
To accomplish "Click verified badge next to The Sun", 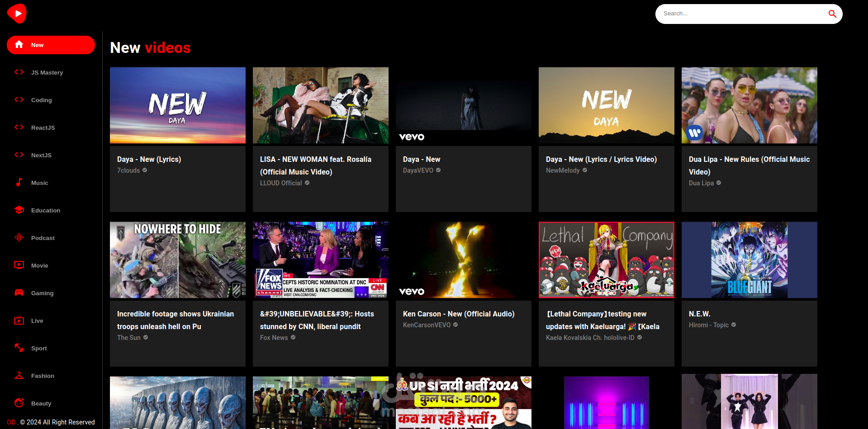I will point(146,337).
